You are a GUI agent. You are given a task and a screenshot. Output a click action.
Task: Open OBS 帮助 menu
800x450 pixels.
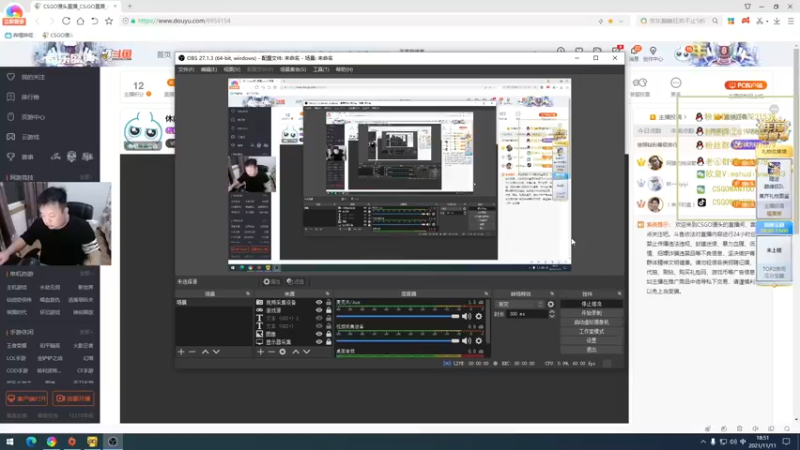pos(344,69)
